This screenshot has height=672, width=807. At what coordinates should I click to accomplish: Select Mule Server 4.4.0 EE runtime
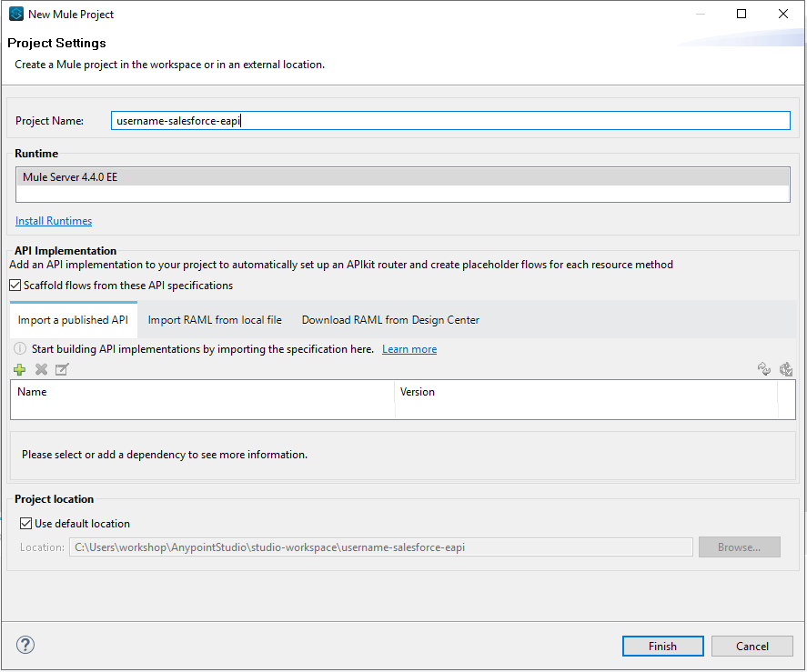pos(402,177)
